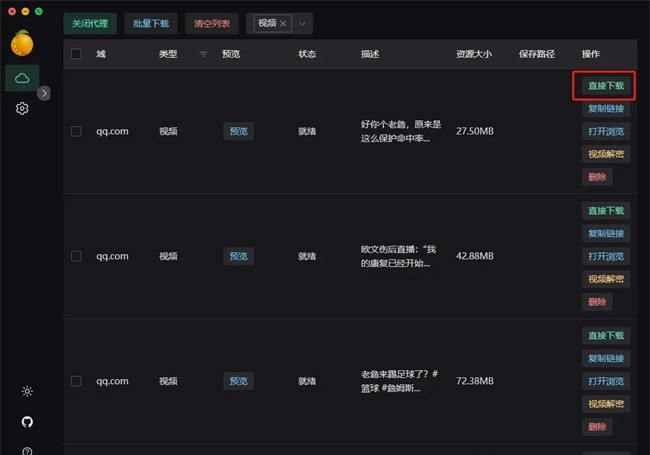Click the 关闭代理 button
Image resolution: width=650 pixels, height=455 pixels.
90,24
